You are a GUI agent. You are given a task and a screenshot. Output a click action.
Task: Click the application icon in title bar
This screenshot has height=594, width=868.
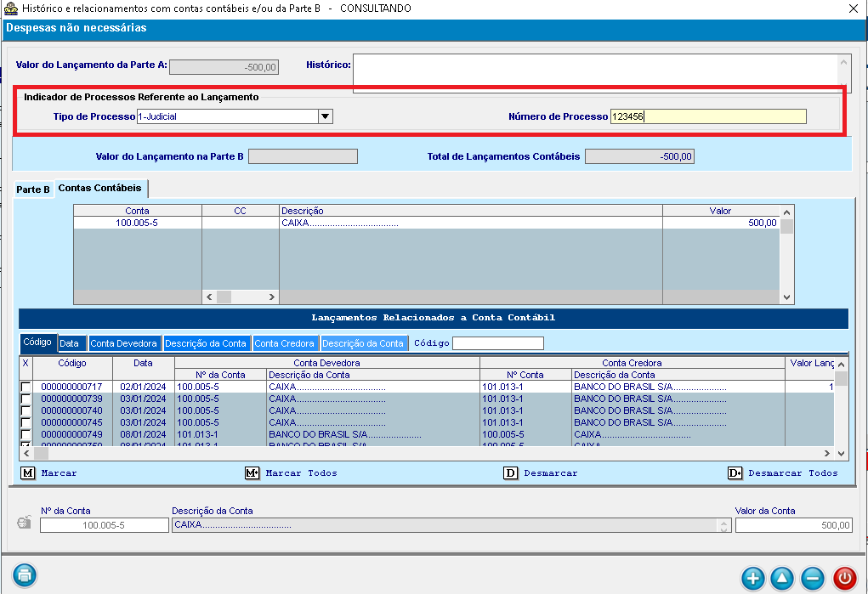10,8
